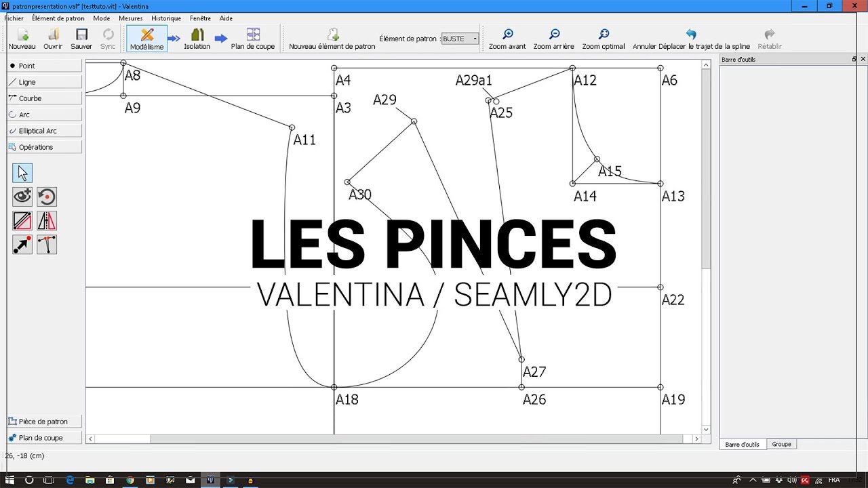
Task: Open the Fenêtre menu
Action: [200, 18]
